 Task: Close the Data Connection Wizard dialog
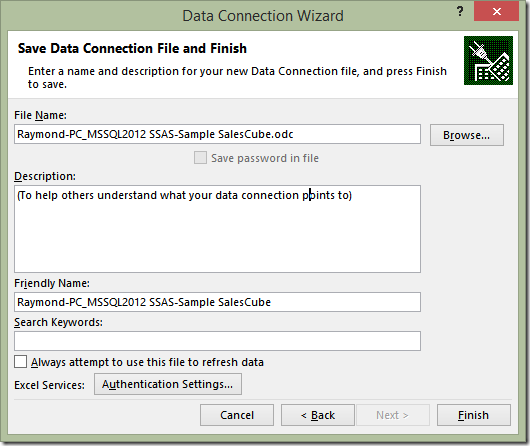pyautogui.click(x=496, y=11)
